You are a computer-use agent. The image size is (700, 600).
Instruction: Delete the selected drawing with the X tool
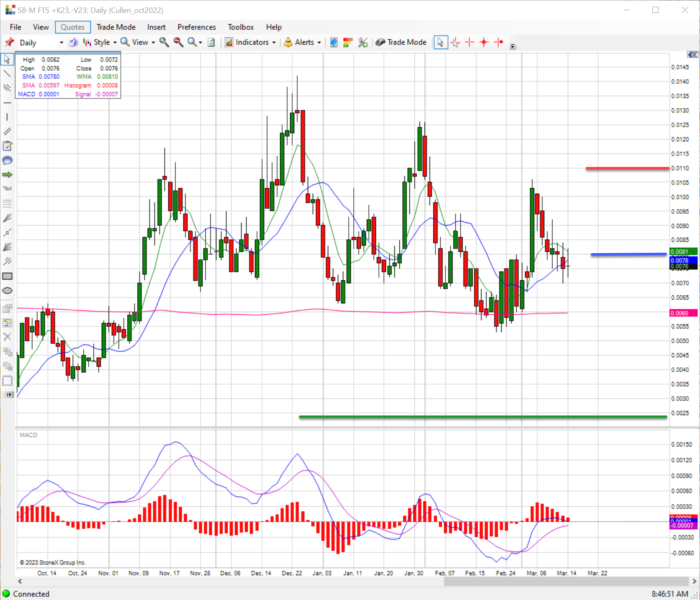point(7,337)
